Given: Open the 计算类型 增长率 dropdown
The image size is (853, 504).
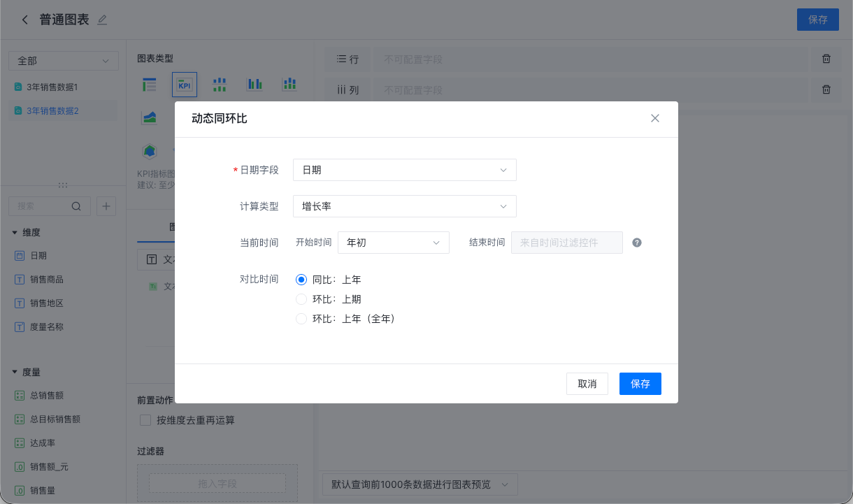Looking at the screenshot, I should click(x=405, y=206).
